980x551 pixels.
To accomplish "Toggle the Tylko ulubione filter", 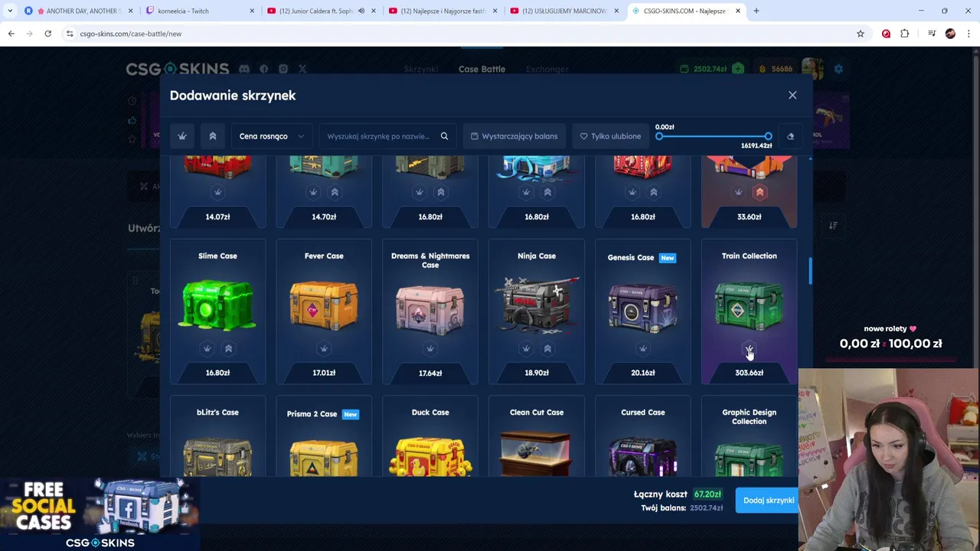I will [x=610, y=136].
